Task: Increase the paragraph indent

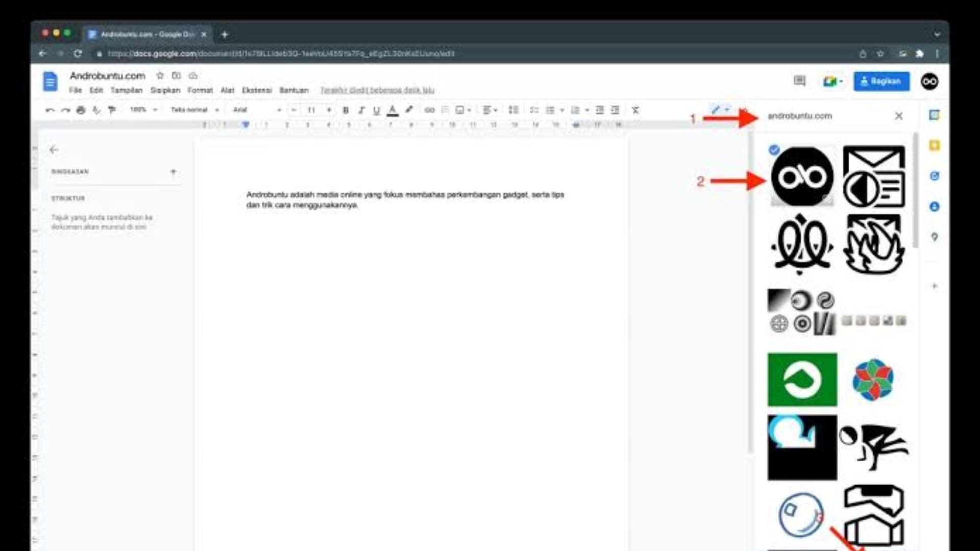Action: 615,110
